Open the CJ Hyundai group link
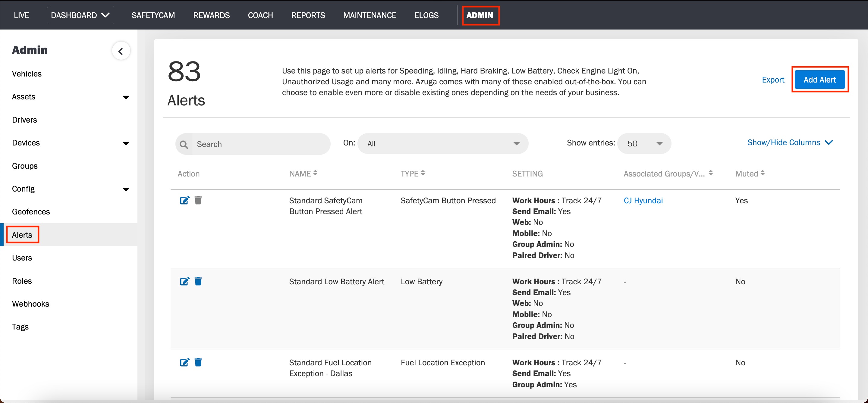 (x=643, y=200)
